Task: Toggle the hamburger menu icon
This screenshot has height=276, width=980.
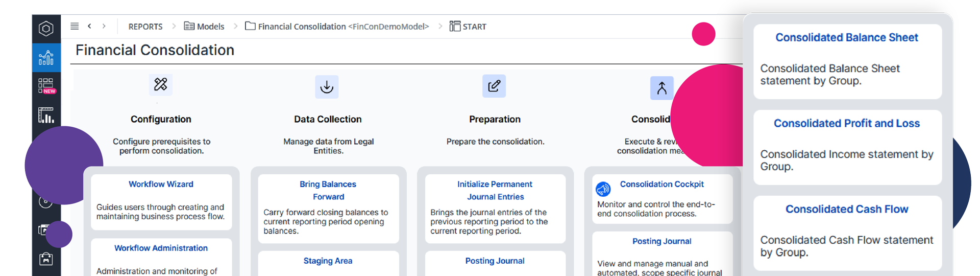Action: click(75, 26)
